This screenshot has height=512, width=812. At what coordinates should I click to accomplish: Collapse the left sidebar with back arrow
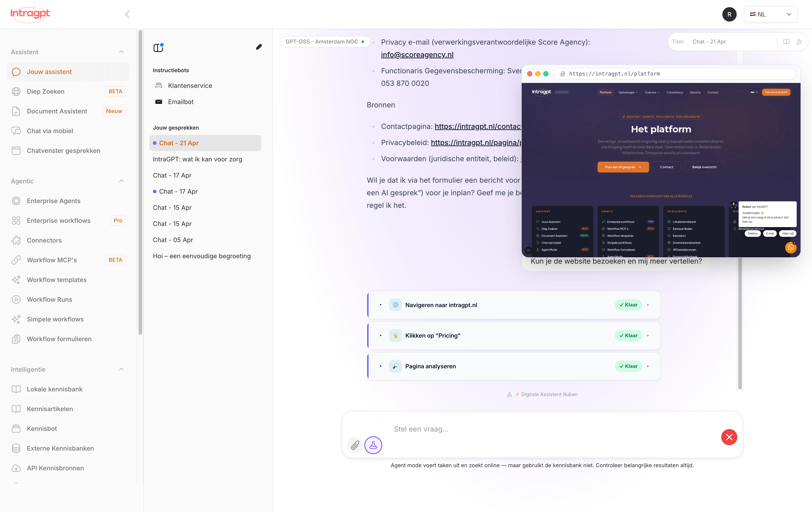[x=128, y=15]
